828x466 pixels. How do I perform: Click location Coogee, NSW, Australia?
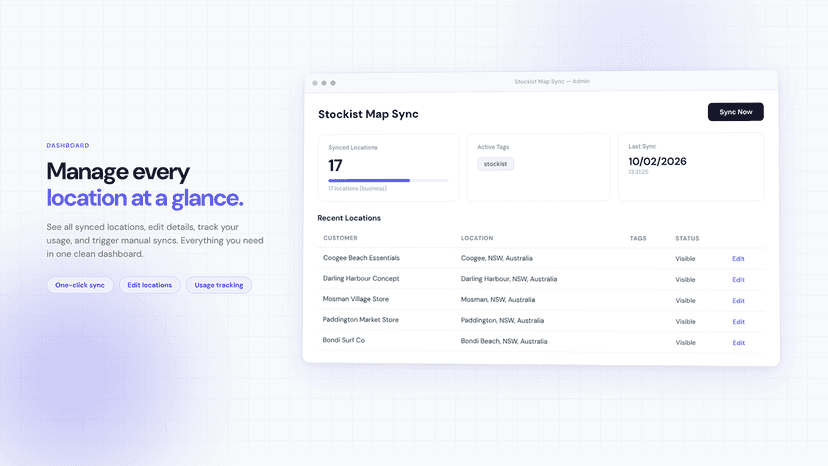point(496,258)
